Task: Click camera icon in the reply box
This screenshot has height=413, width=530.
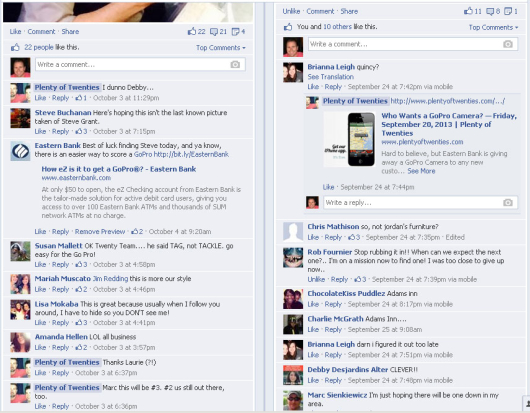Action: [x=508, y=202]
